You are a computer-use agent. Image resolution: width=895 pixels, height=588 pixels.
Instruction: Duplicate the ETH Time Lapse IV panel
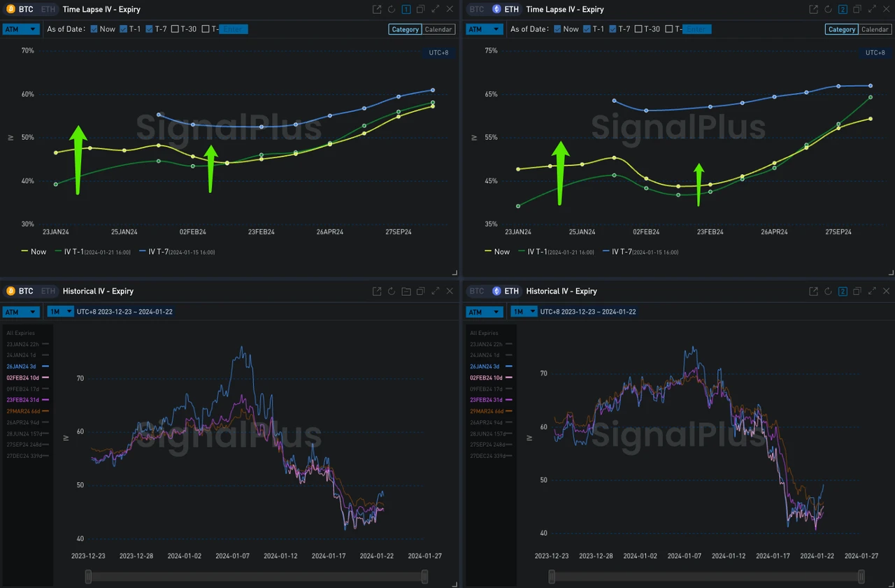(857, 9)
